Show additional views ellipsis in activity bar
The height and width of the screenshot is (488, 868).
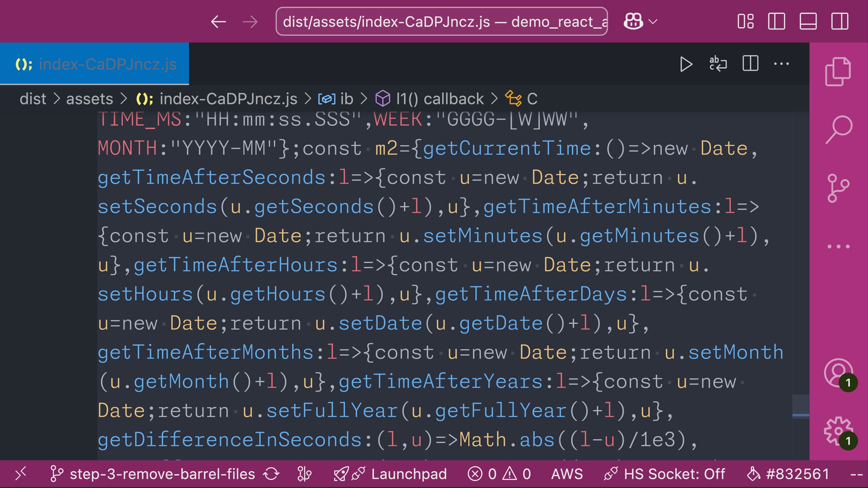839,246
